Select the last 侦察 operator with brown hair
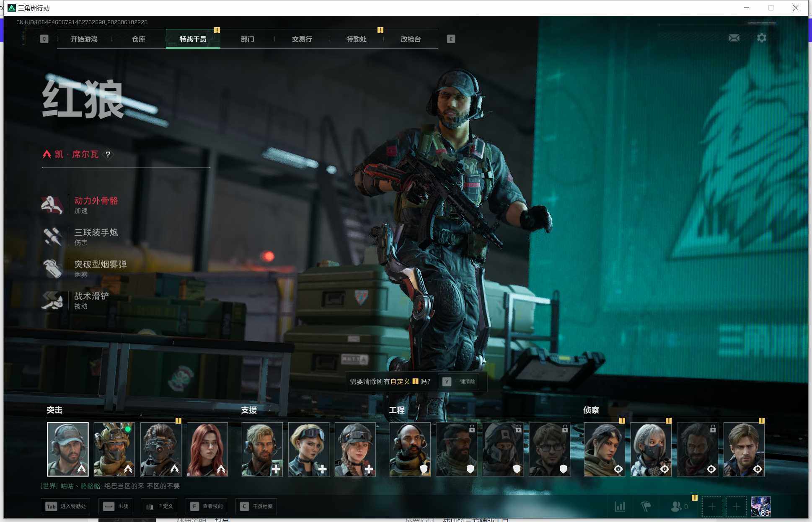The width and height of the screenshot is (812, 522). [744, 449]
